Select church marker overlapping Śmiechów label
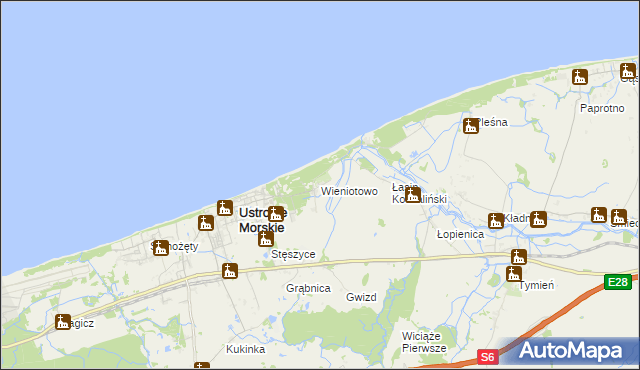Screen dimensions: 640x370 coord(619,217)
